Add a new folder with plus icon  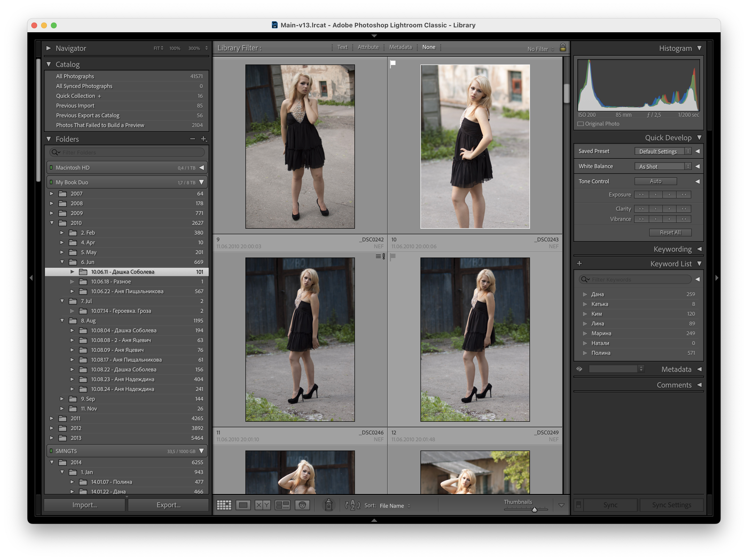point(204,139)
